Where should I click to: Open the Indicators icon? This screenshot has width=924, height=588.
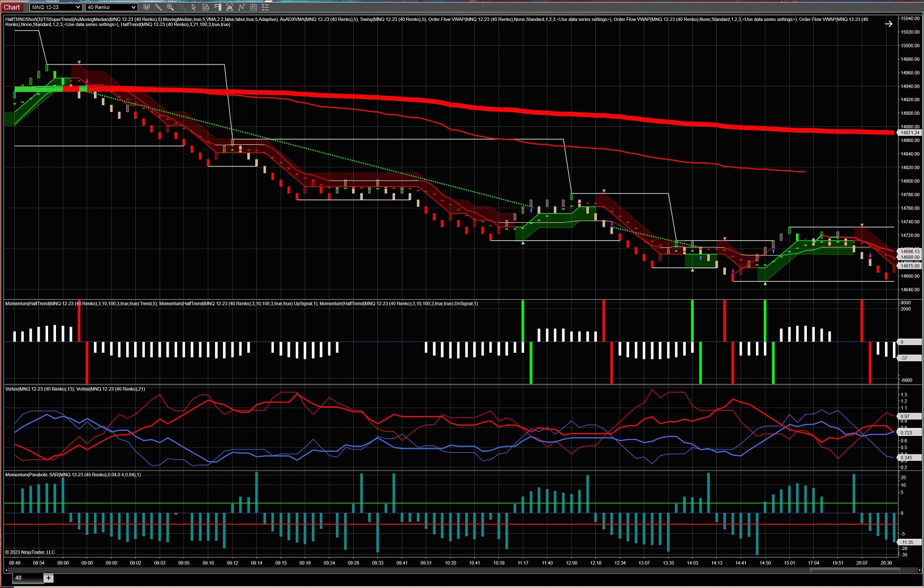[x=230, y=7]
